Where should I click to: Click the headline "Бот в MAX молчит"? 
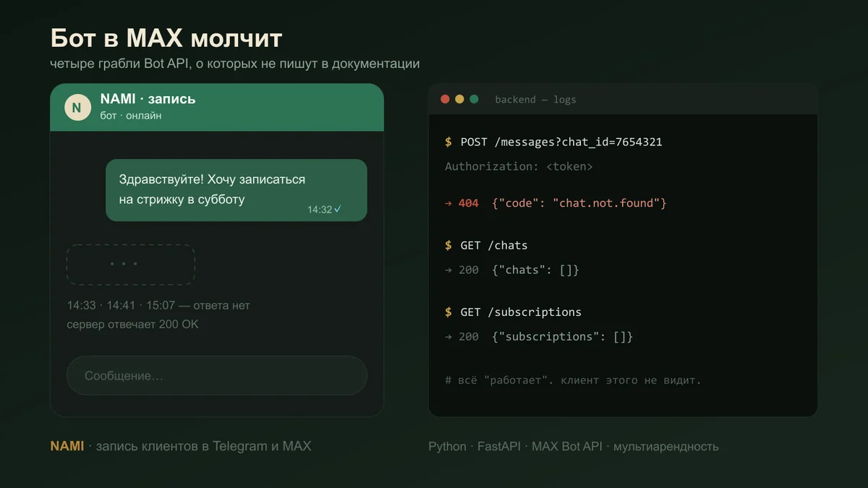(166, 38)
